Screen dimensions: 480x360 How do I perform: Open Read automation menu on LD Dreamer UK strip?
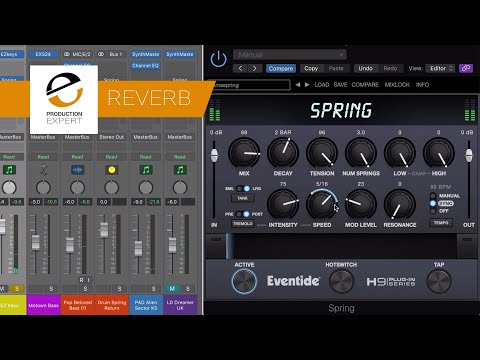click(x=180, y=157)
